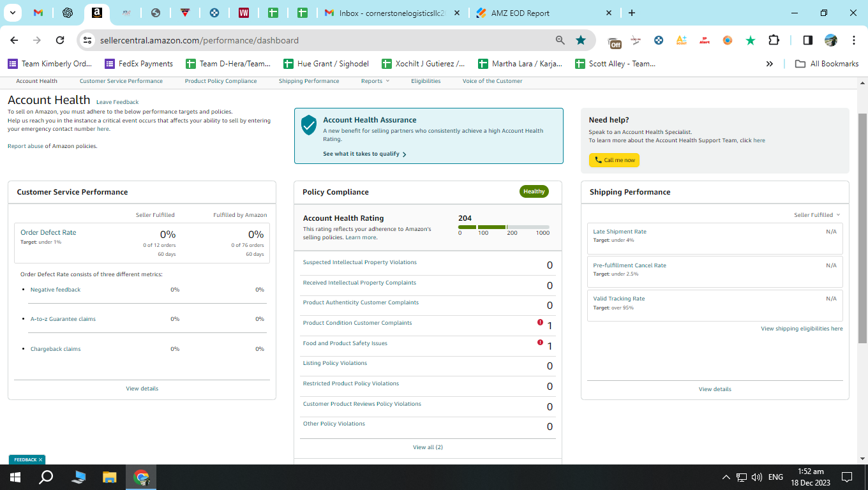Open the Extensions puzzle piece menu
The height and width of the screenshot is (490, 868).
tap(774, 40)
